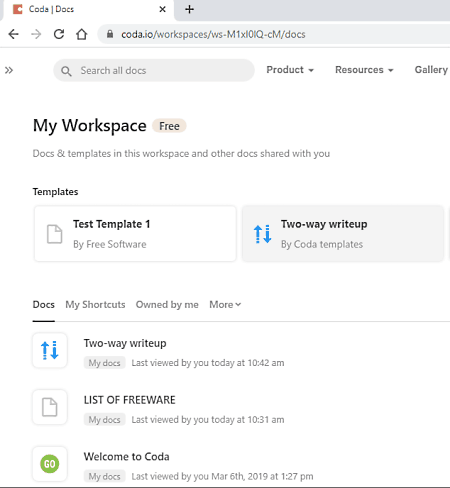Screen dimensions: 450x488
Task: Click My docs tag under Two-way writeup
Action: pyautogui.click(x=104, y=363)
